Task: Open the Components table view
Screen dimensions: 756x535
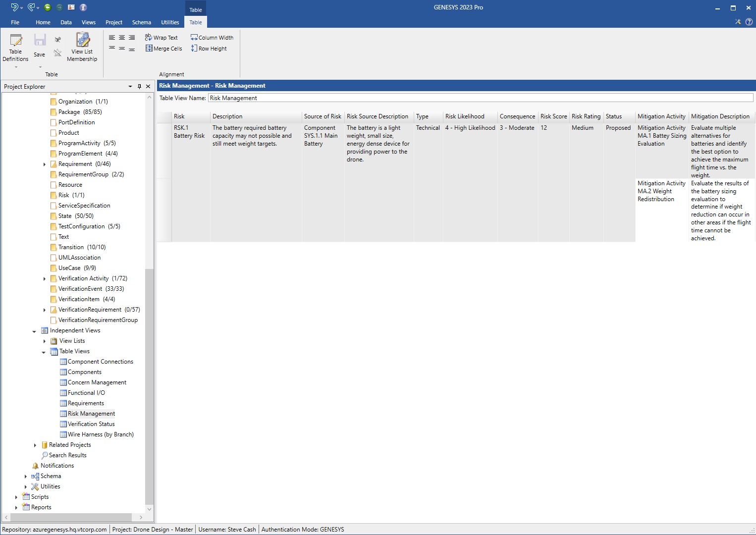Action: (85, 372)
